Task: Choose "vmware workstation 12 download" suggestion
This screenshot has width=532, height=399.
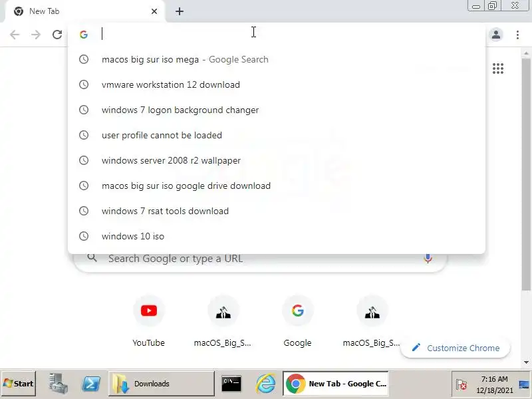Action: 277,84
